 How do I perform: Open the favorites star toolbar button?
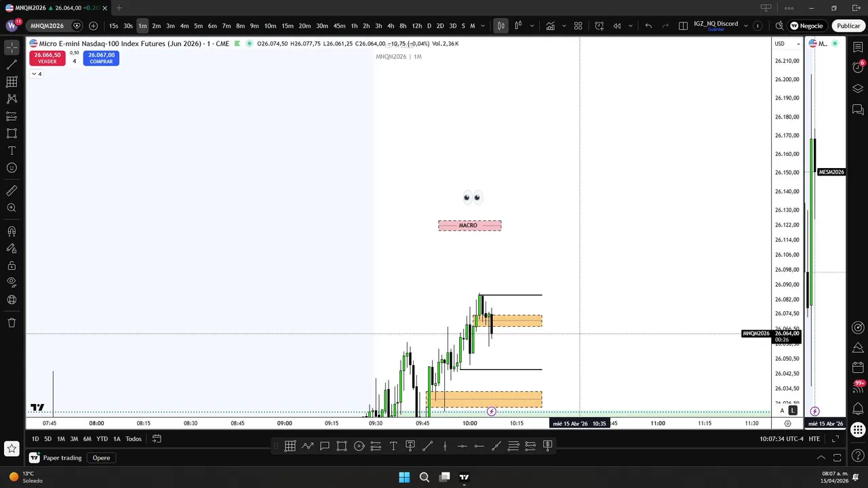click(12, 448)
